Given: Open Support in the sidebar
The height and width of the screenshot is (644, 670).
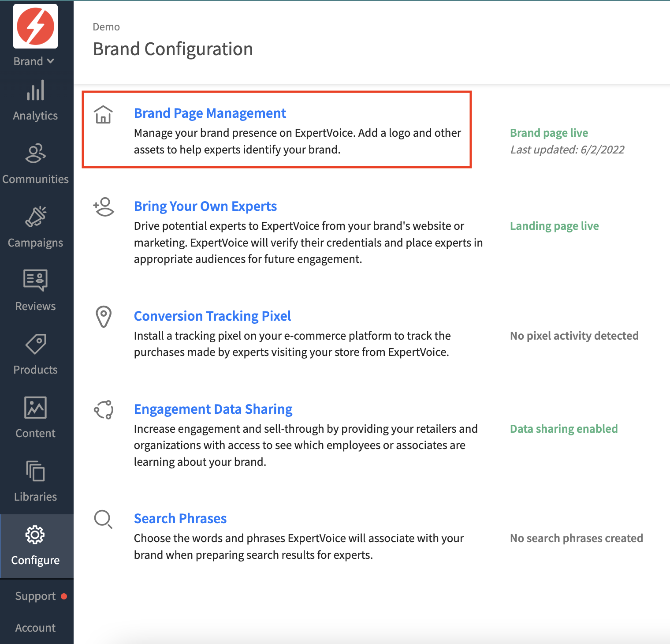Looking at the screenshot, I should [35, 596].
